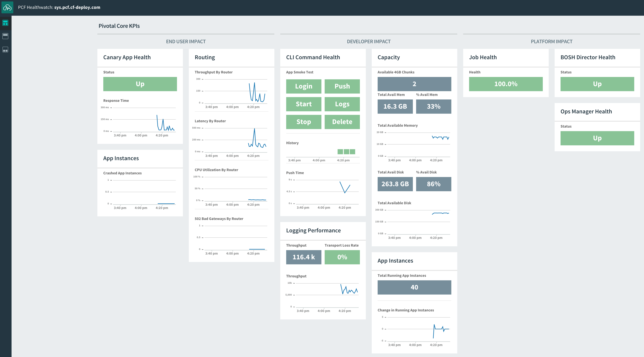644x357 pixels.
Task: Click the Ops Manager Health Up status
Action: (x=597, y=138)
